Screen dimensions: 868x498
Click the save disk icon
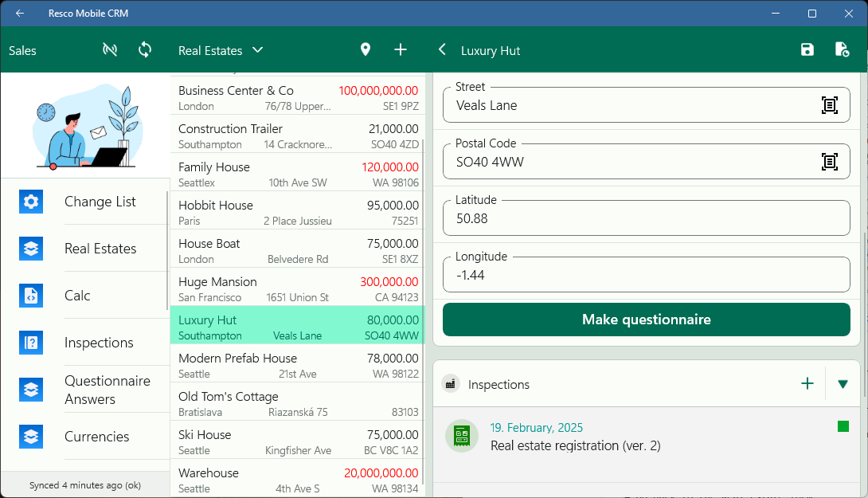coord(807,50)
